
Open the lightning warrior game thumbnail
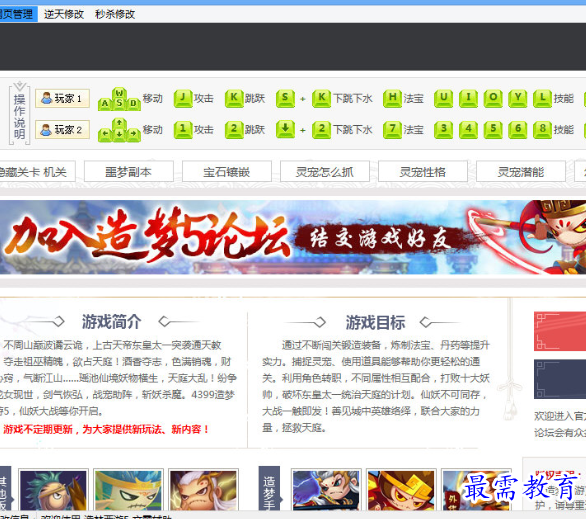tap(326, 490)
